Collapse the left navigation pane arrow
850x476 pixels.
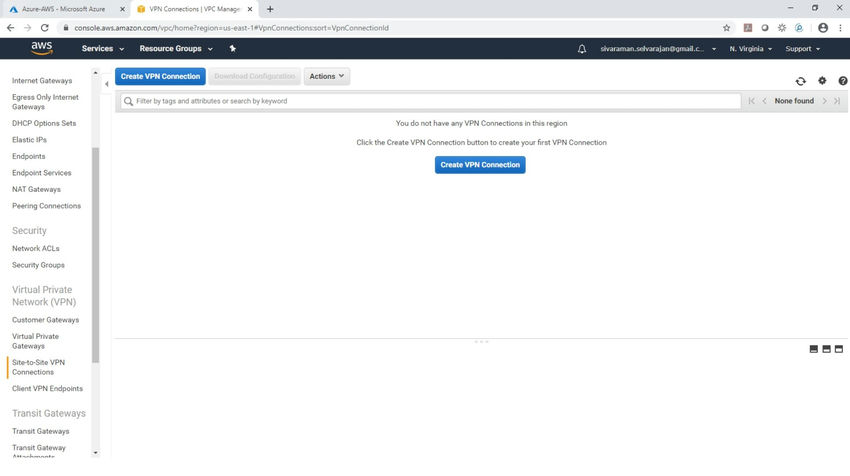[x=106, y=83]
